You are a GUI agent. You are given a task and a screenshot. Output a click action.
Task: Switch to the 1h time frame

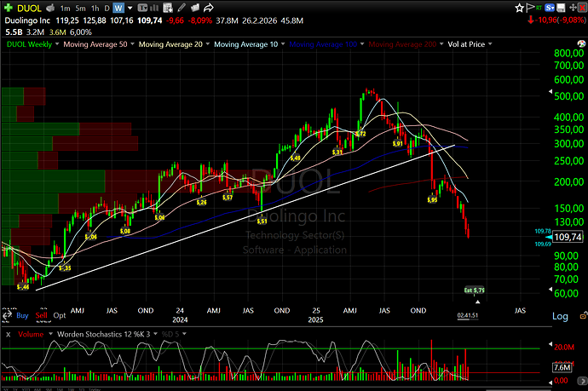tap(95, 8)
